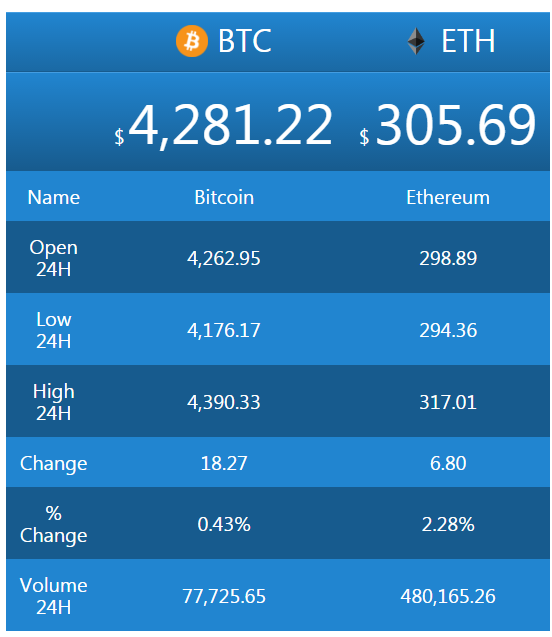Viewport: 552px width, 637px height.
Task: Click Ethereum High 24H value 317.01
Action: pos(448,403)
